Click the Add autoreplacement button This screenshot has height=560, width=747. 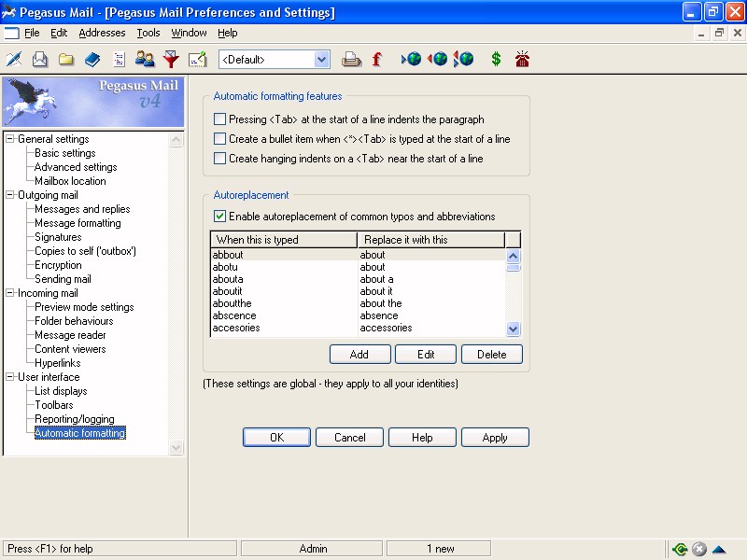pyautogui.click(x=359, y=355)
